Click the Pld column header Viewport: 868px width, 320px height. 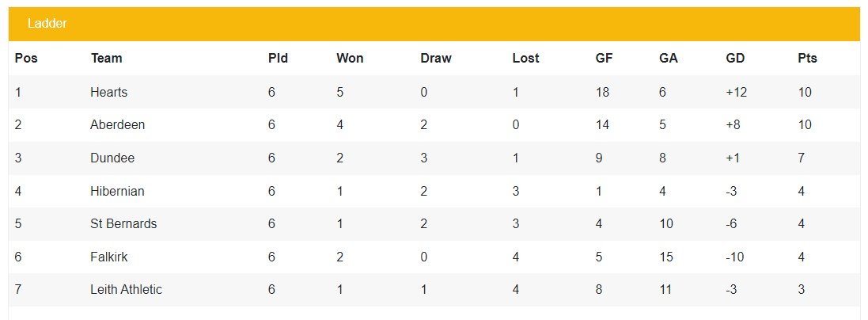[x=278, y=58]
